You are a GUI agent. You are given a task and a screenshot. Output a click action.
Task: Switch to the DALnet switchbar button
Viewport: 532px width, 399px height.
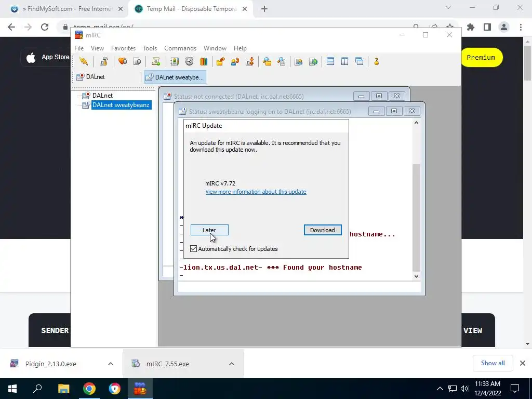pos(107,77)
